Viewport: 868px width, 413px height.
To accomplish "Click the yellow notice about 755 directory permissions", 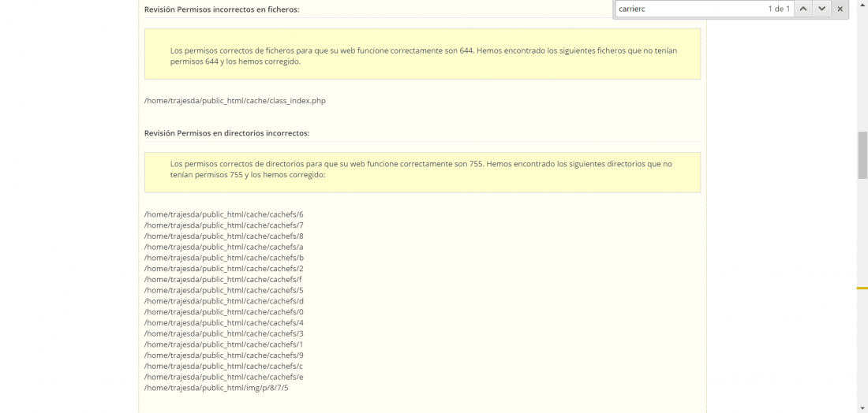I will [422, 173].
